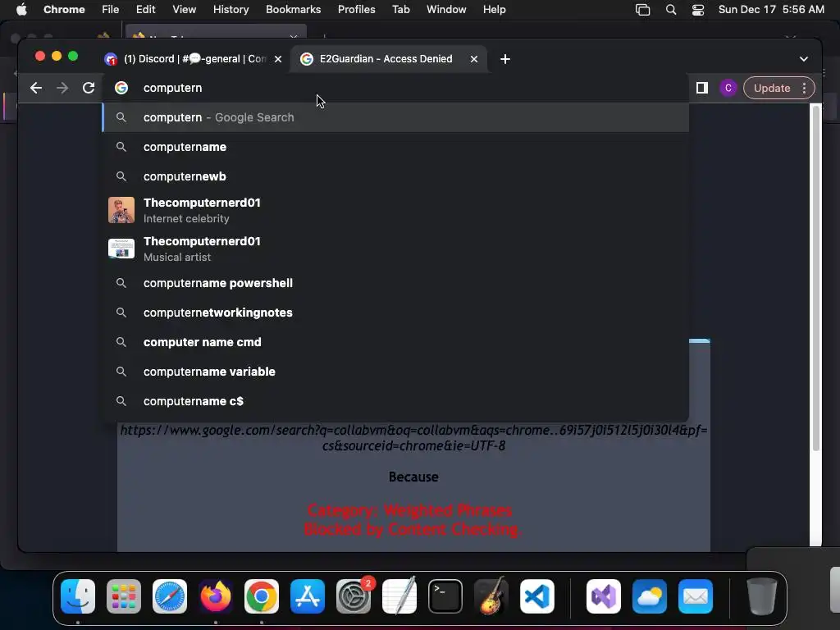Click the Update button in Chrome toolbar
840x630 pixels.
coord(771,88)
